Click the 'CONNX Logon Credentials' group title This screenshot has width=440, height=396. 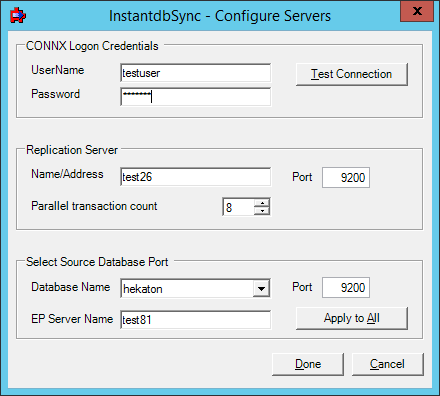92,46
